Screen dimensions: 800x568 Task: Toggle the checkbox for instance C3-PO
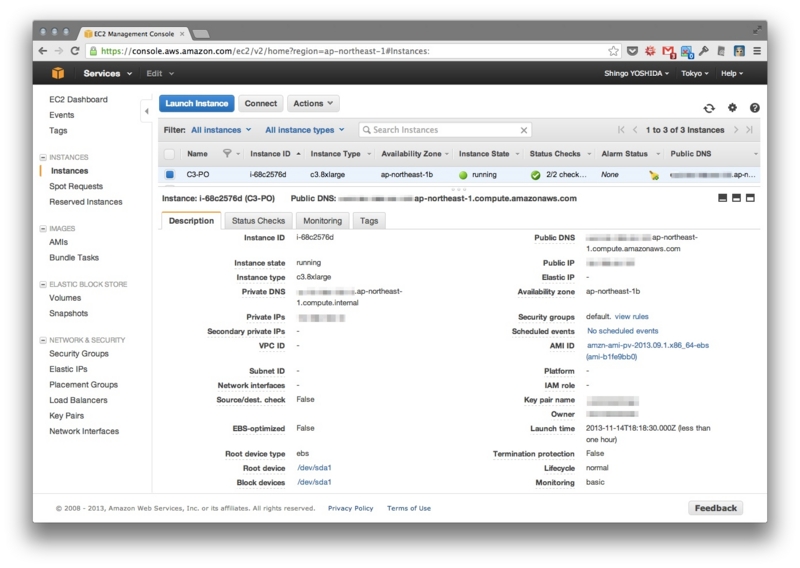click(169, 174)
